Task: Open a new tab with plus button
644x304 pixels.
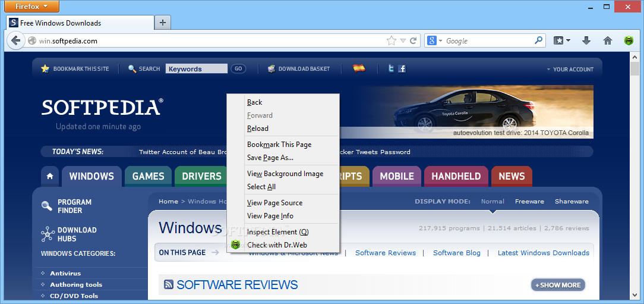Action: click(163, 23)
